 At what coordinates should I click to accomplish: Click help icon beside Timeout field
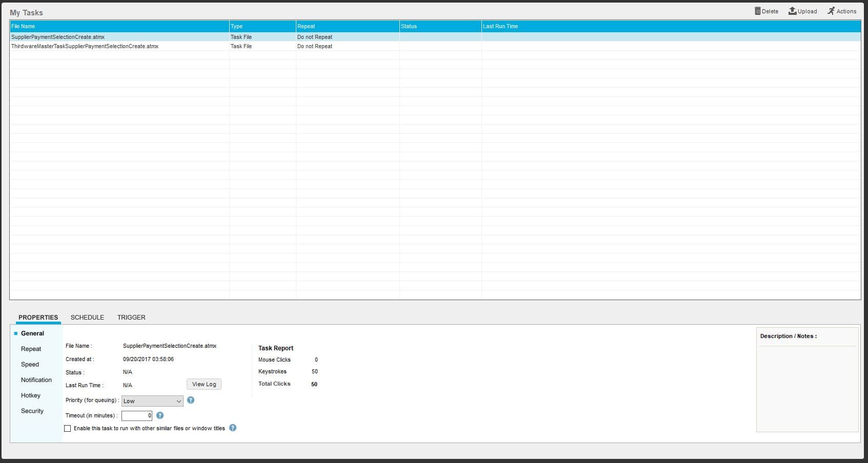(x=160, y=415)
